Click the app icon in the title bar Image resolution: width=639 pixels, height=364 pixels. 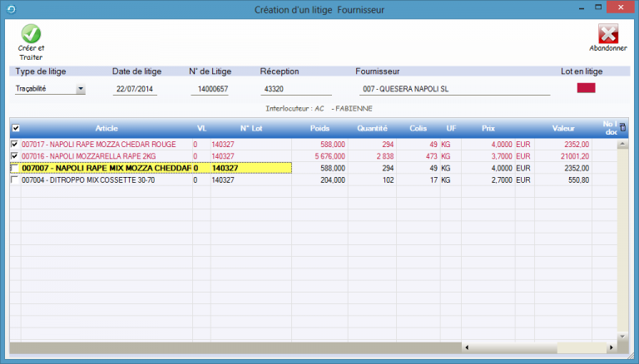9,9
